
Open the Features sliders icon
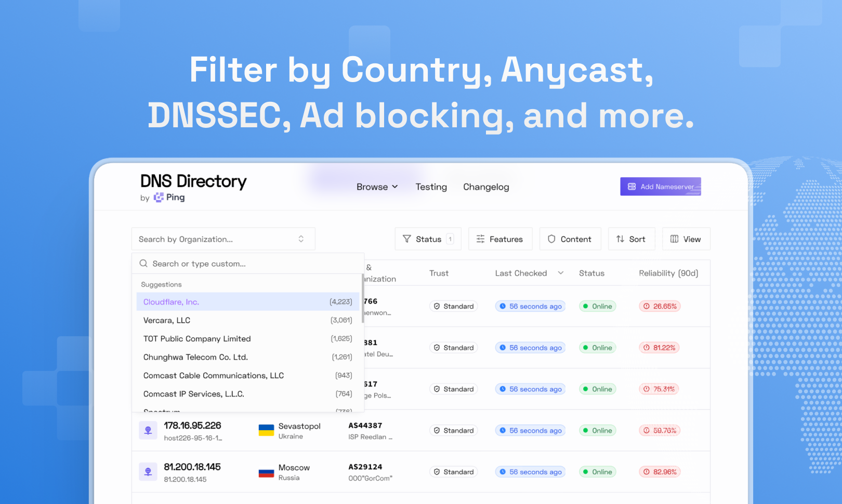click(x=480, y=239)
